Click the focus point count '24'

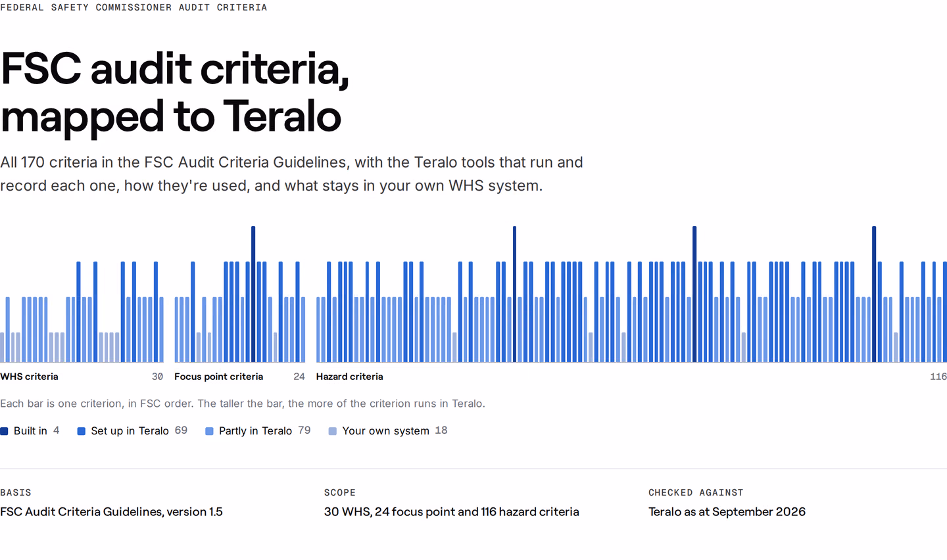click(x=299, y=377)
